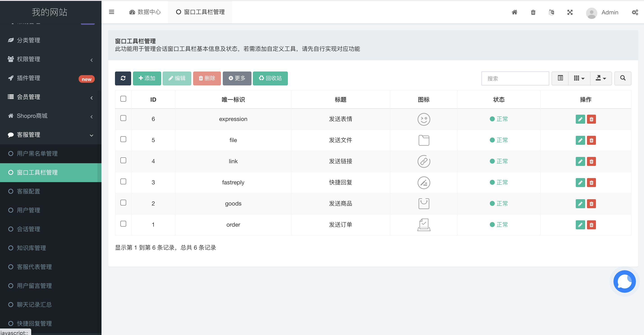Click the chain icon for 发送链接
This screenshot has height=335, width=644.
pyautogui.click(x=423, y=161)
